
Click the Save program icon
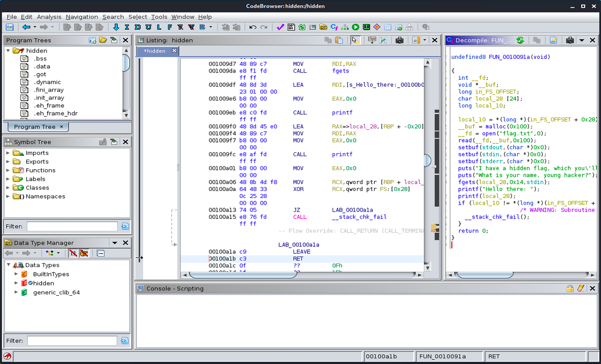9,27
